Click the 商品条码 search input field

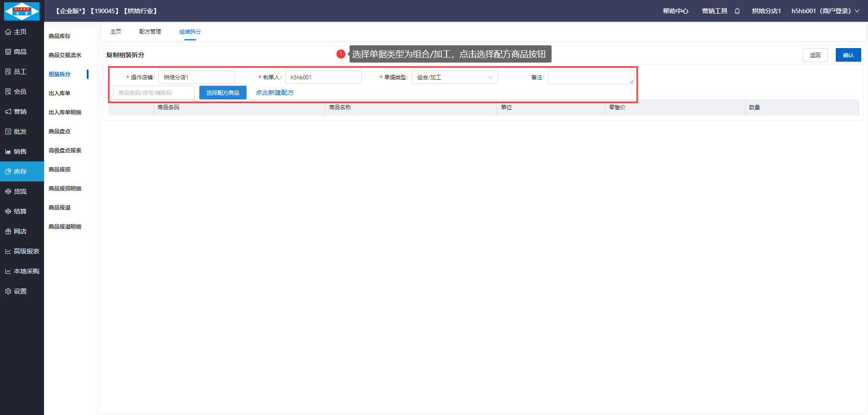point(153,93)
